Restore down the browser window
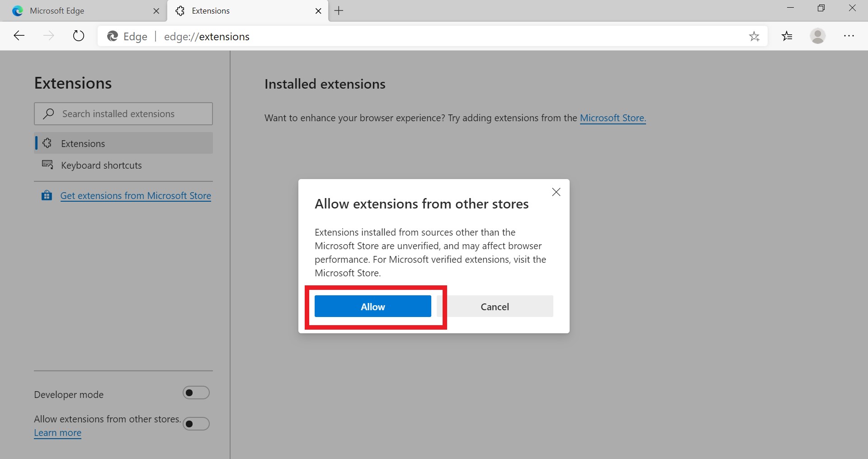 [821, 8]
